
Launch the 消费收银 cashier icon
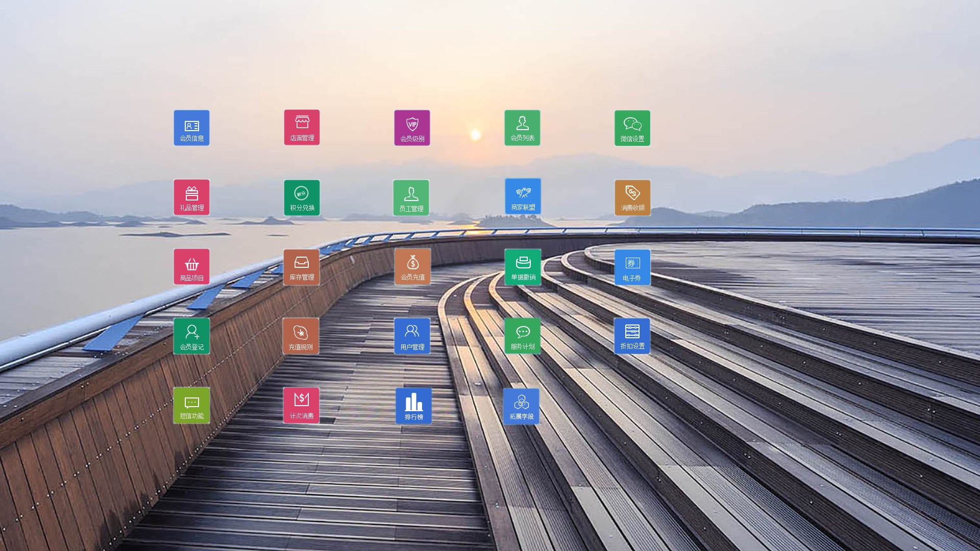point(632,198)
